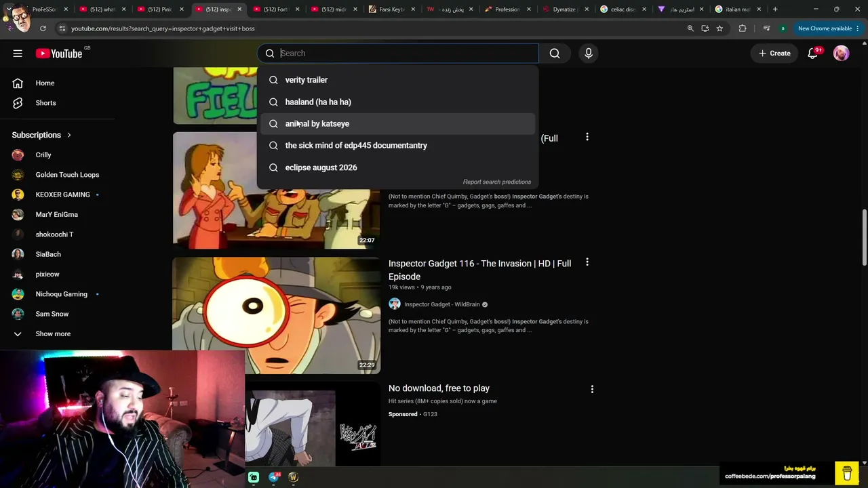
Task: Switch to the '(512) Pink' tab
Action: pos(160,9)
